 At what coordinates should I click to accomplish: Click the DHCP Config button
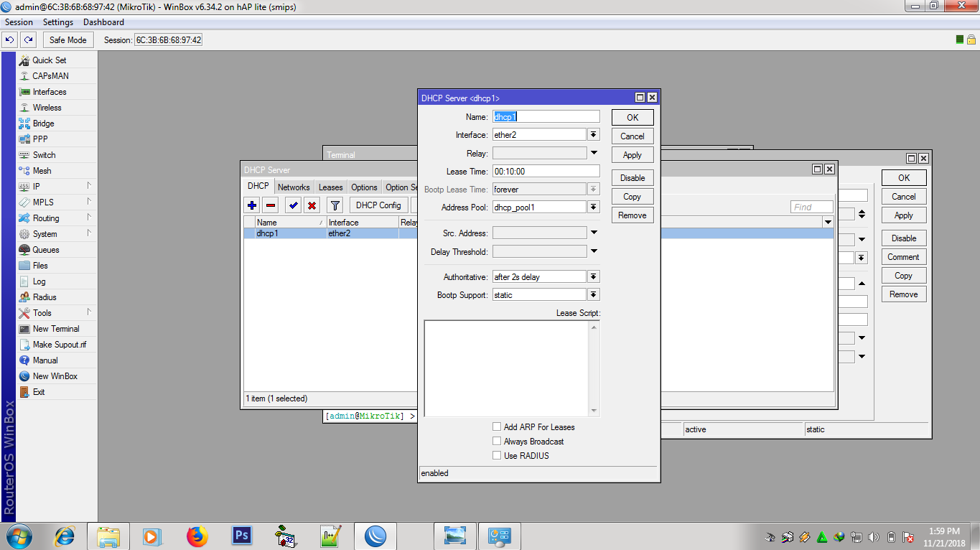pos(378,205)
